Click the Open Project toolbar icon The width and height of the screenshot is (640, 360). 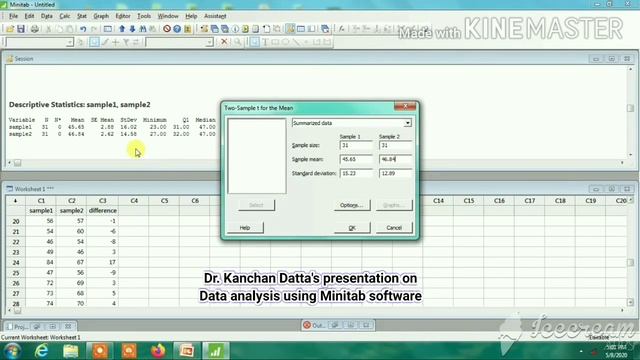[10, 29]
